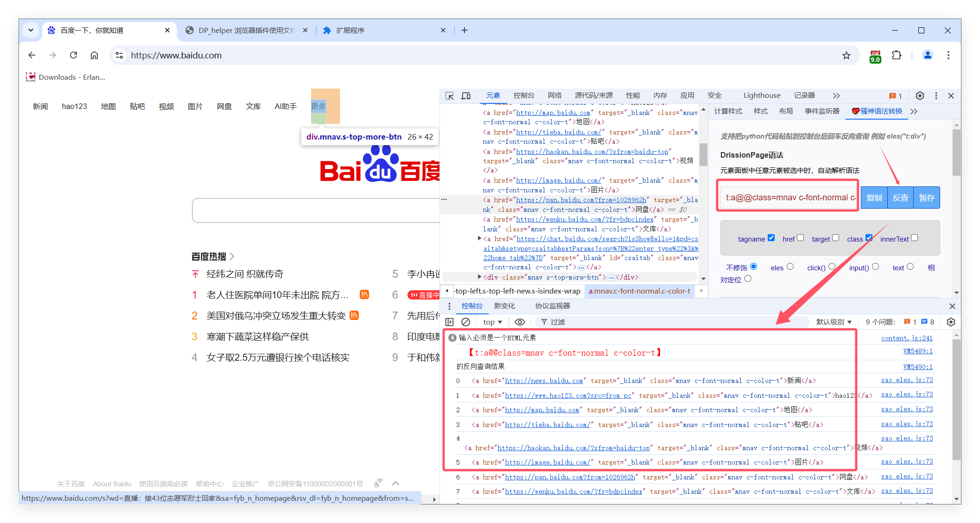Switch to the 控制台 main tab
Viewport: 980px width, 523px height.
[x=524, y=96]
